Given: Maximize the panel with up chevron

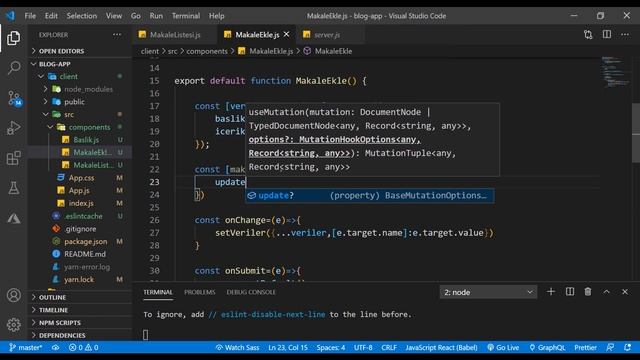Looking at the screenshot, I should (607, 292).
